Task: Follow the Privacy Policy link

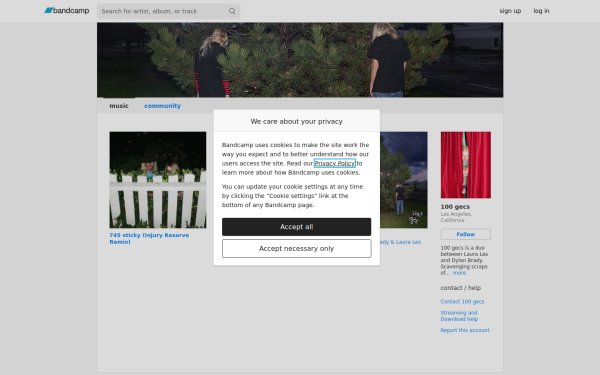Action: 335,163
